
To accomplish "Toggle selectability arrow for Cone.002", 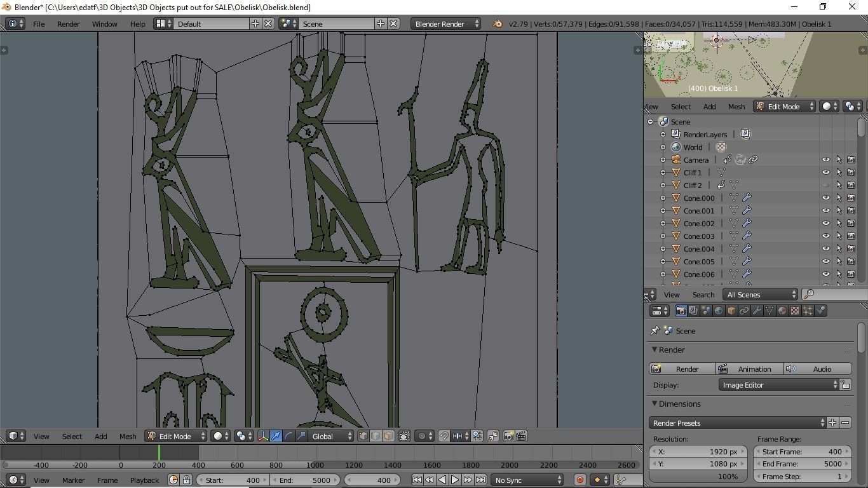I will coord(839,224).
